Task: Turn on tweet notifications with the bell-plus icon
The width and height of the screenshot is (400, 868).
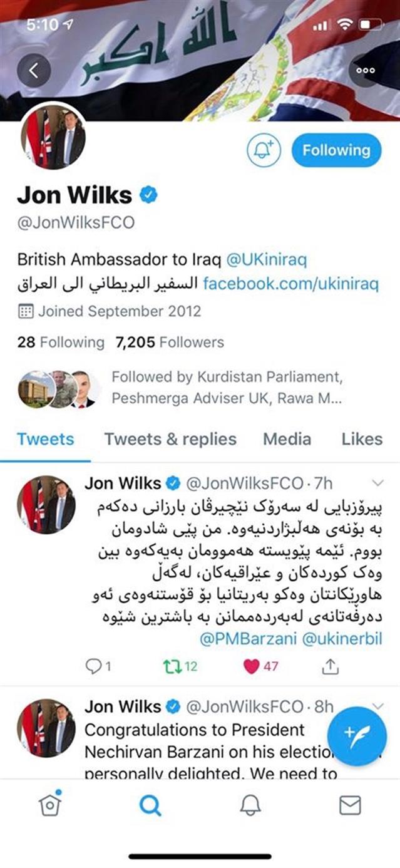Action: 264,150
